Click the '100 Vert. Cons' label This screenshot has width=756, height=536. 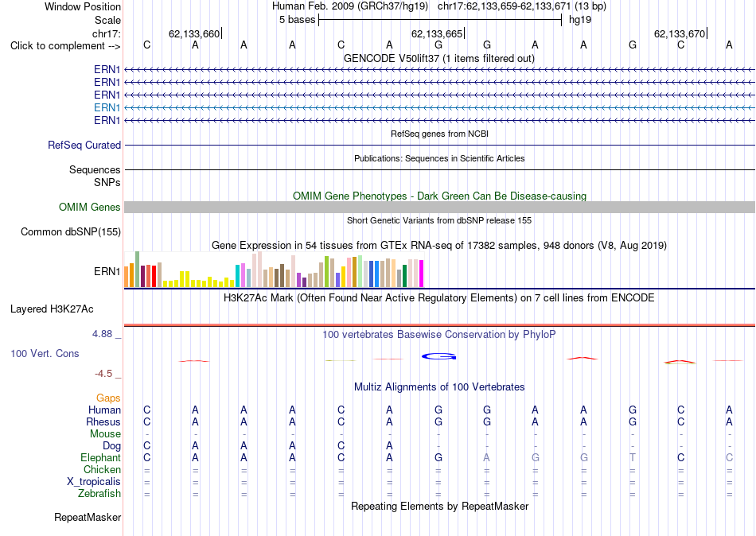(x=45, y=353)
